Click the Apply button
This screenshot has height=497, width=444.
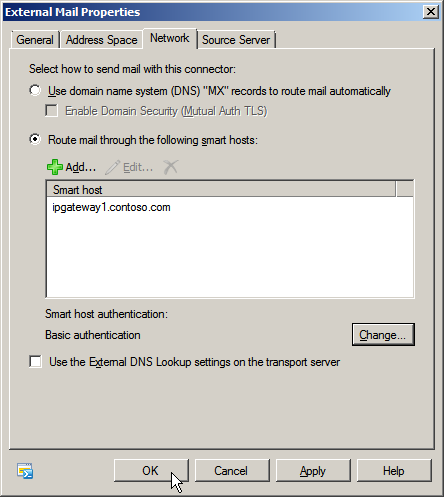[x=313, y=471]
